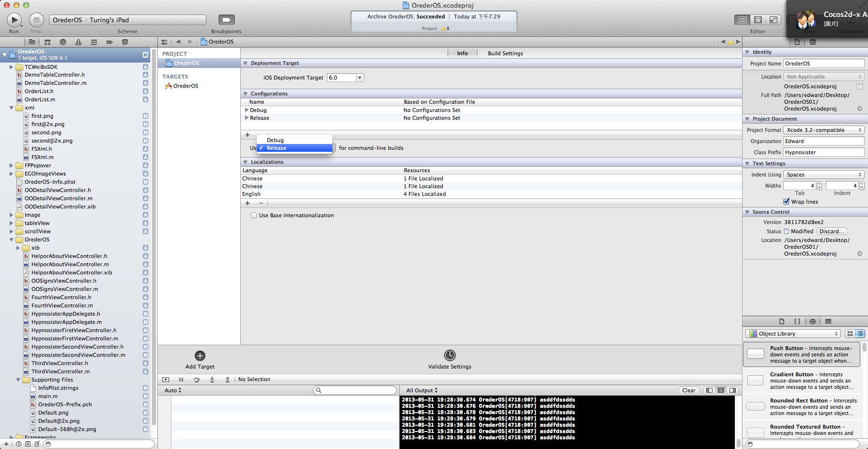Show the File inspector icon
The height and width of the screenshot is (449, 868).
(x=797, y=42)
